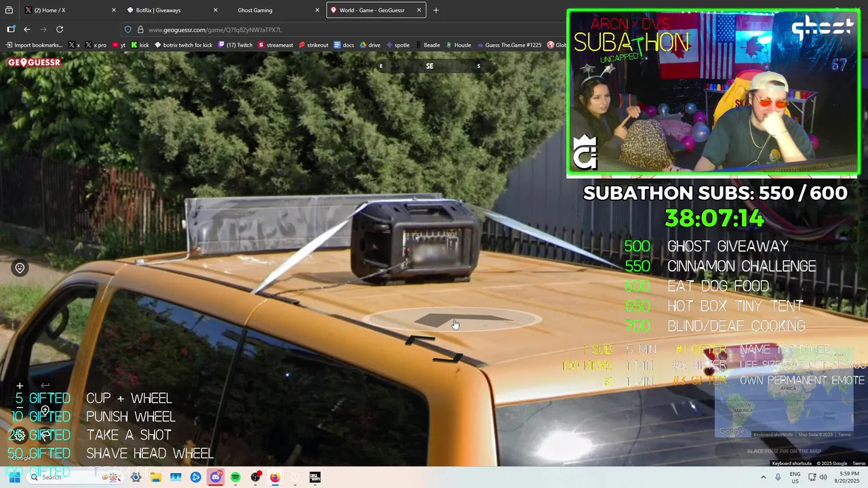This screenshot has width=868, height=488.
Task: Open 'Guess The.Game #1225' bookmark
Action: [509, 45]
